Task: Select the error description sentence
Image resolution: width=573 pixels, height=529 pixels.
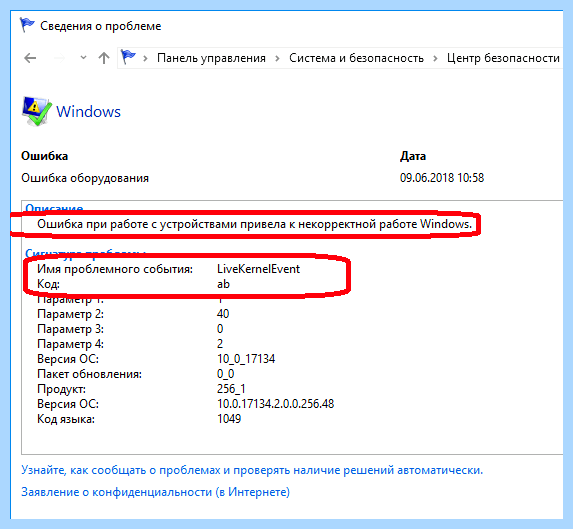Action: coord(254,224)
